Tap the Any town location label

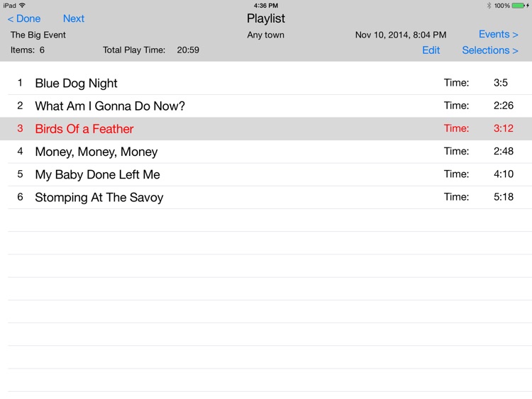(x=266, y=35)
